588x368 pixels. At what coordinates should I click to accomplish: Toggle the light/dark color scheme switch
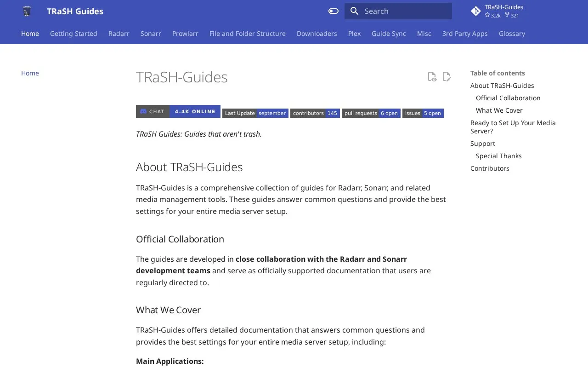[x=334, y=11]
